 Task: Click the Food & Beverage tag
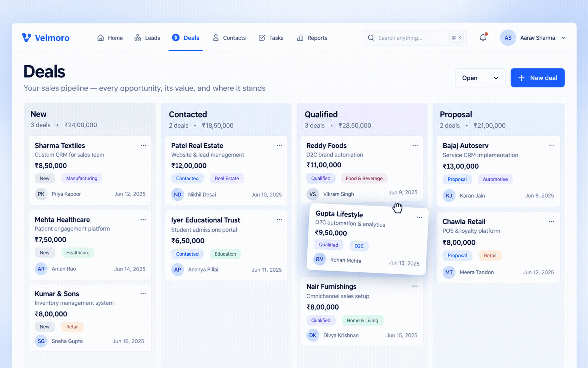[x=364, y=178]
